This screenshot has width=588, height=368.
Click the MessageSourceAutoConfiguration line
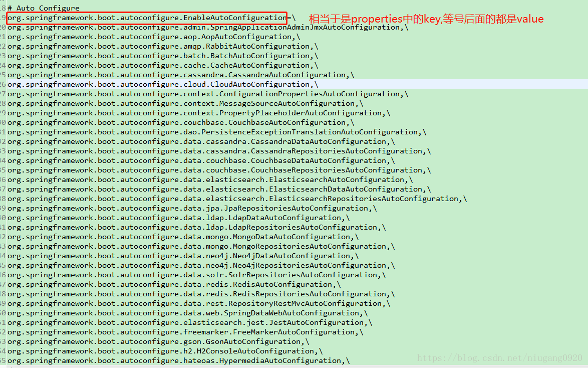[185, 103]
